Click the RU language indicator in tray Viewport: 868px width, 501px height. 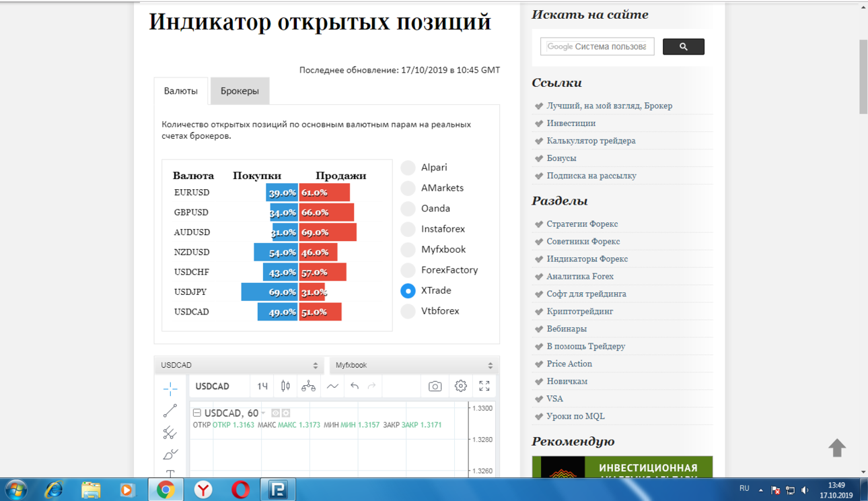click(x=744, y=488)
